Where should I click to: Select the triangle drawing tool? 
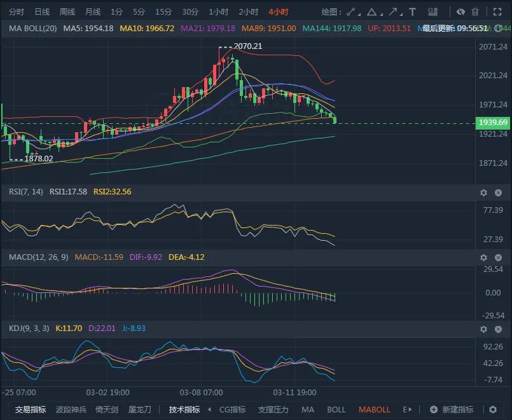tap(373, 11)
